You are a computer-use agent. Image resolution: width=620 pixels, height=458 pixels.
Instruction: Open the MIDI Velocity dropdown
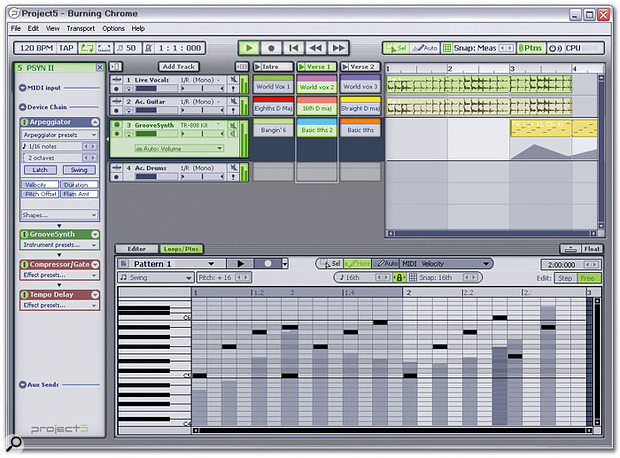[446, 264]
